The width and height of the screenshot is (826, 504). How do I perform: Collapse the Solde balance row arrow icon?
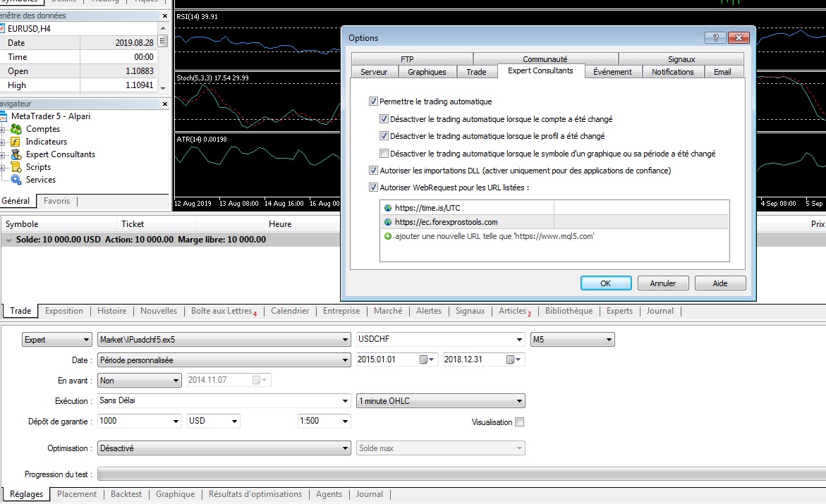8,240
